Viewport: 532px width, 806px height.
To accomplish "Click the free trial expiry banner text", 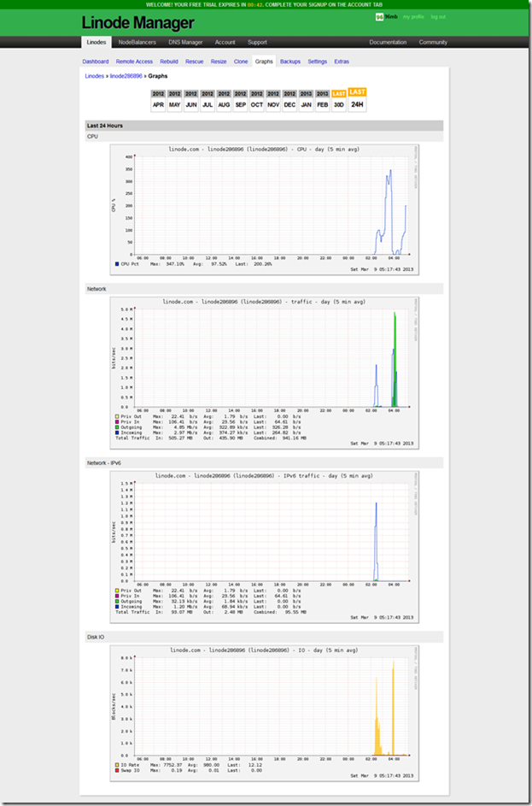I will 265,4.
